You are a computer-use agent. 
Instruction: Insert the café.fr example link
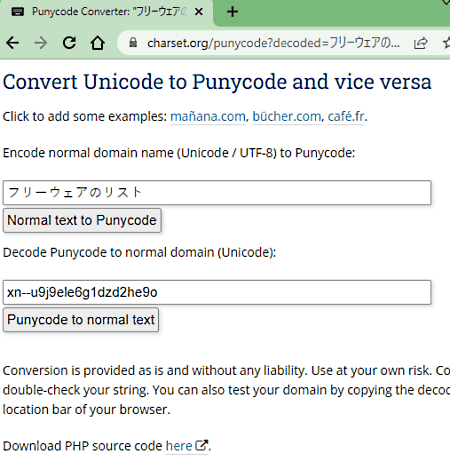point(346,116)
